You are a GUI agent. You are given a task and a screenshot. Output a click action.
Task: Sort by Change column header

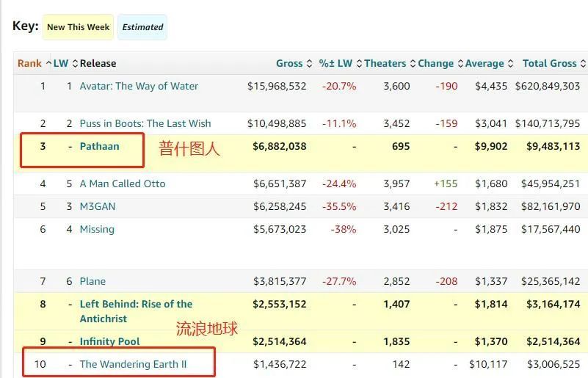[x=440, y=63]
